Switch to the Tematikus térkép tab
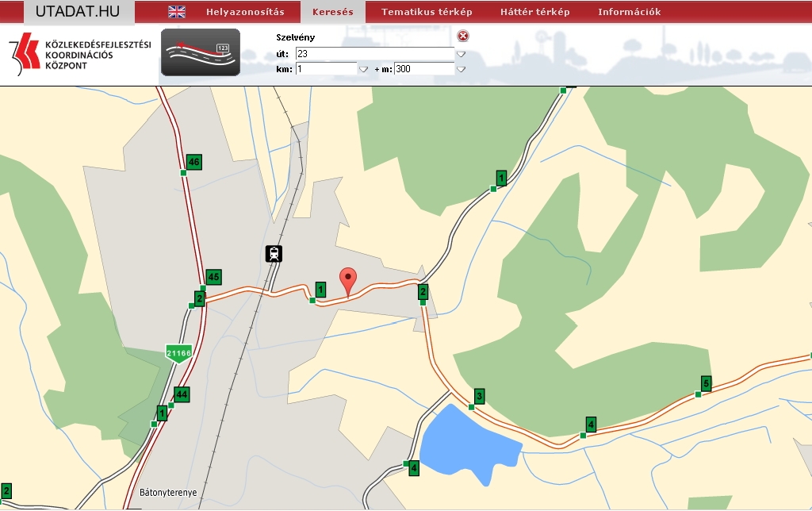 (x=426, y=12)
